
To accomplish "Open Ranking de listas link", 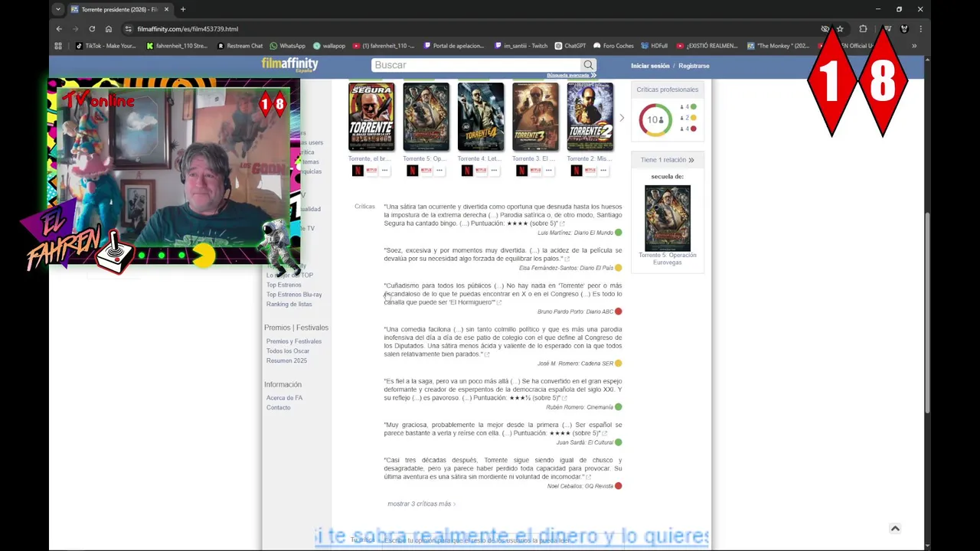I will coord(289,305).
